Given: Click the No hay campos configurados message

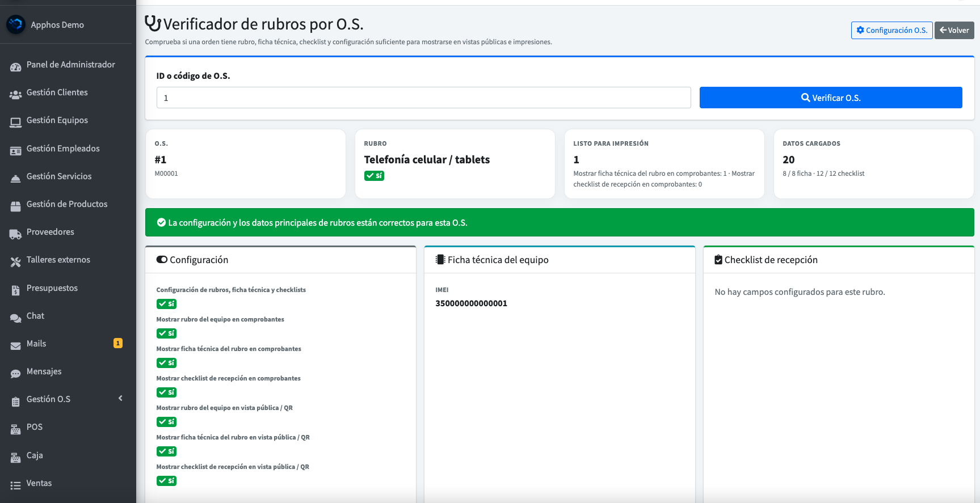Looking at the screenshot, I should tap(800, 292).
